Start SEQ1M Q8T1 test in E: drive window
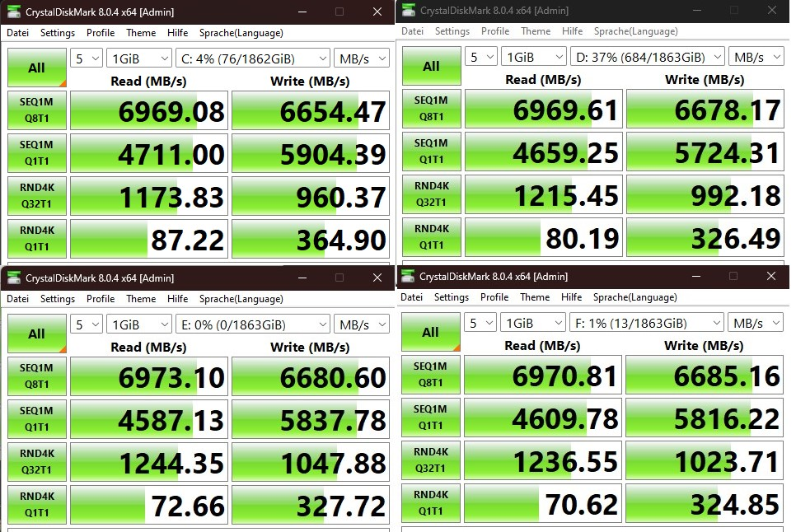 pyautogui.click(x=37, y=376)
